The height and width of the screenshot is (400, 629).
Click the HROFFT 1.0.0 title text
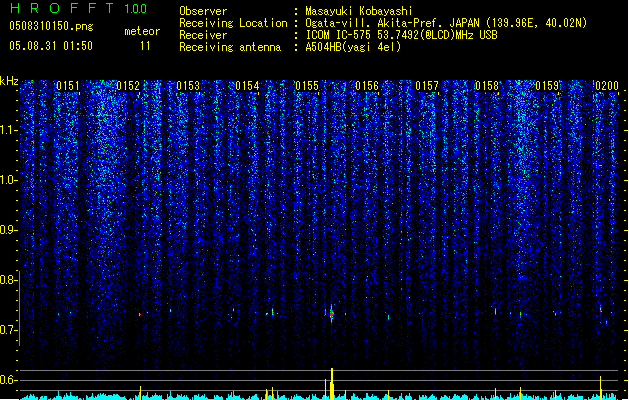point(79,8)
